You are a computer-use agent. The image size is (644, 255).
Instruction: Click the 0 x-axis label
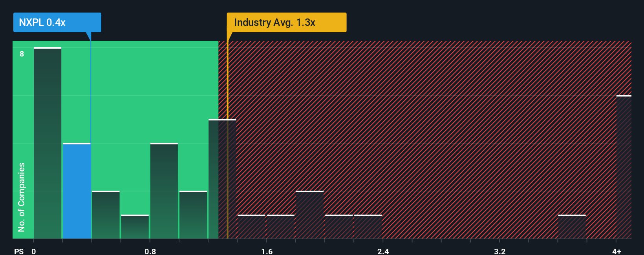coord(34,251)
